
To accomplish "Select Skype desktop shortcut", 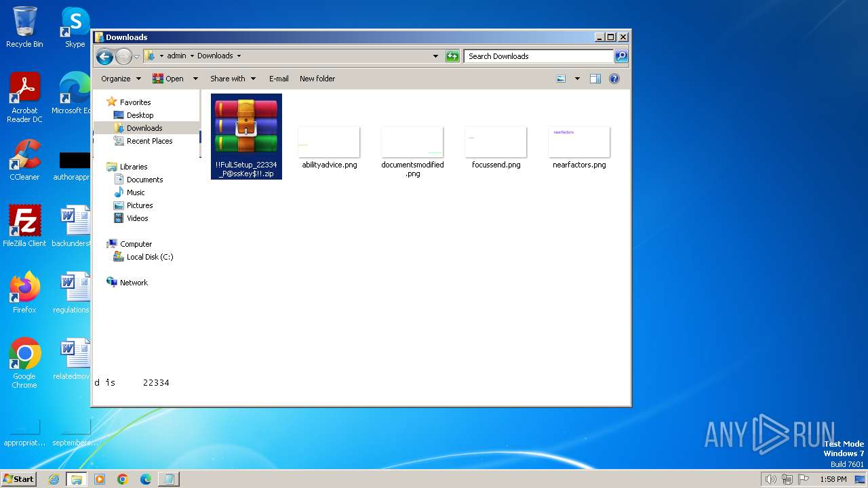I will (75, 27).
